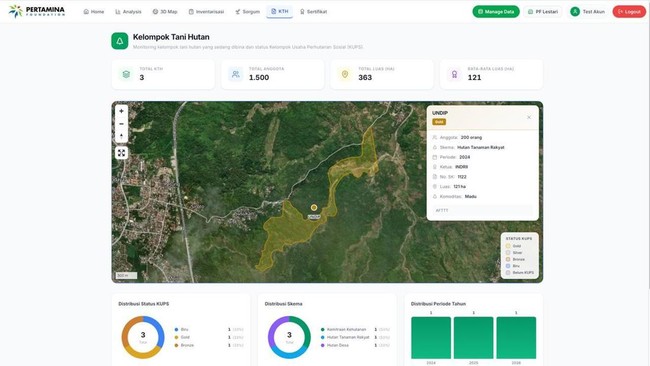Click the Gold legend swatch

click(x=508, y=246)
